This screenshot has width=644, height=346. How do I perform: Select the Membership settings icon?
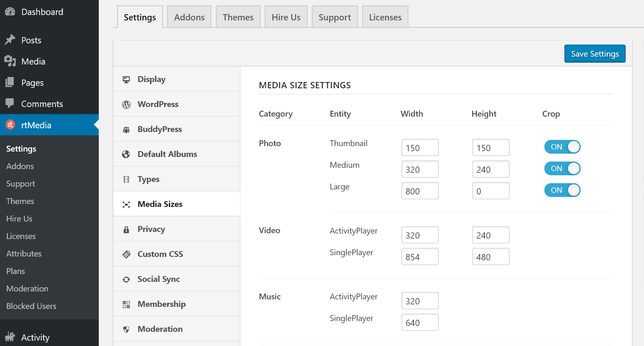coord(126,304)
